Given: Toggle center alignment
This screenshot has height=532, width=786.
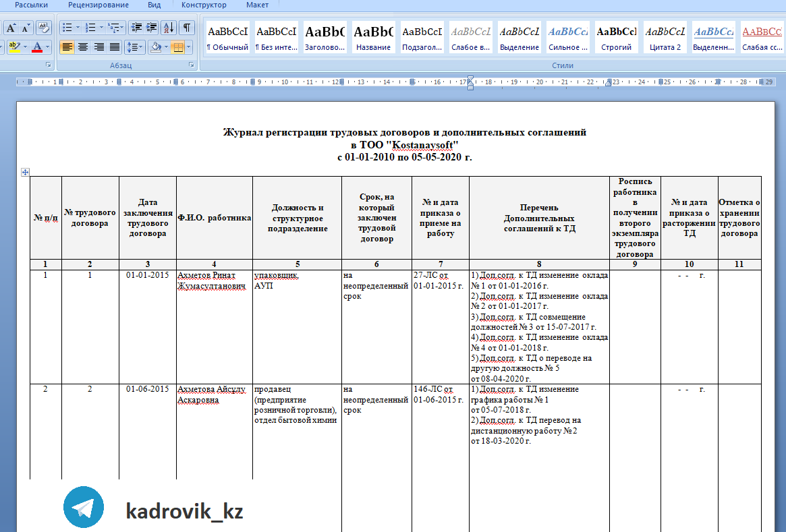Looking at the screenshot, I should pos(83,47).
